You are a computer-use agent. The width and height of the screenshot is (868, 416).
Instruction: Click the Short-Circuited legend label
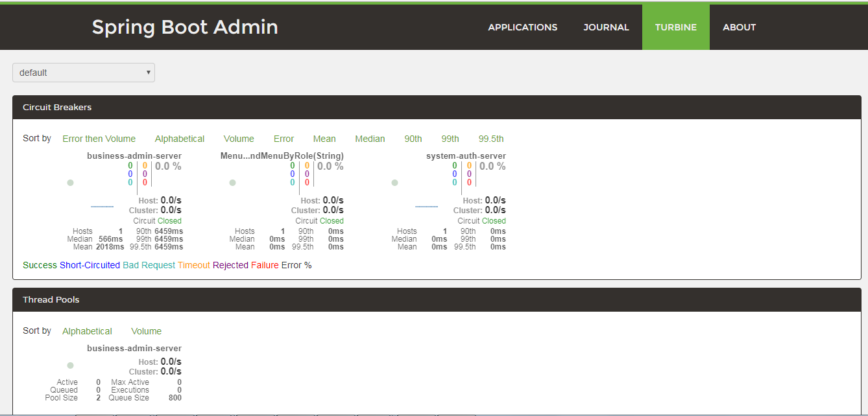click(x=90, y=265)
